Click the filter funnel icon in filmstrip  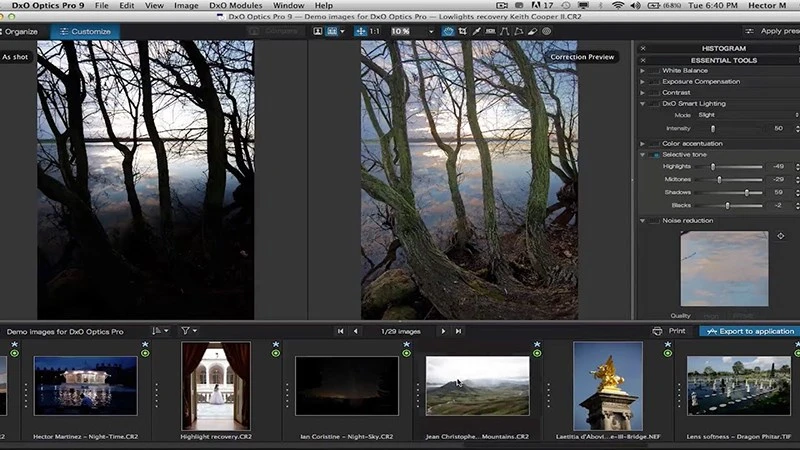[x=187, y=331]
